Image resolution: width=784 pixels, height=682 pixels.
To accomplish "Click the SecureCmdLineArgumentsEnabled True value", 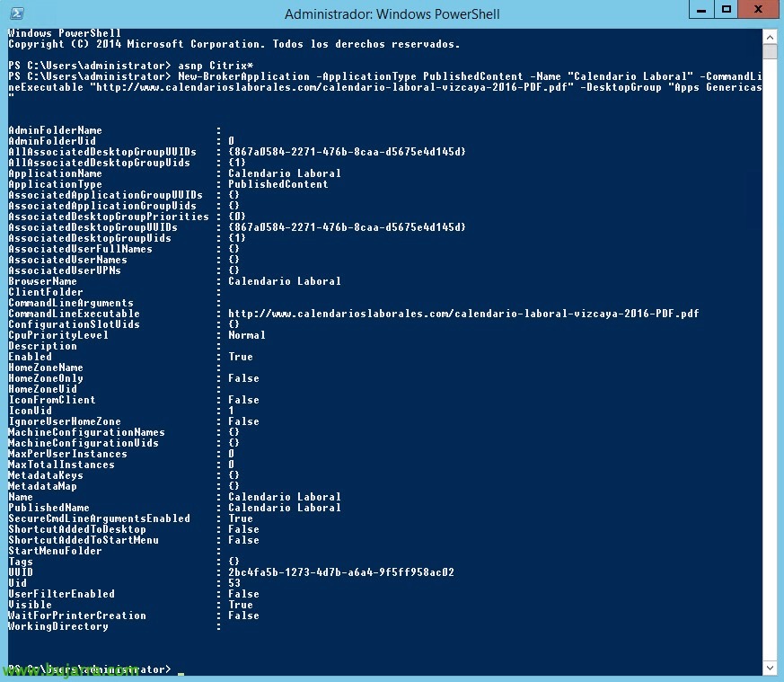I will [240, 518].
